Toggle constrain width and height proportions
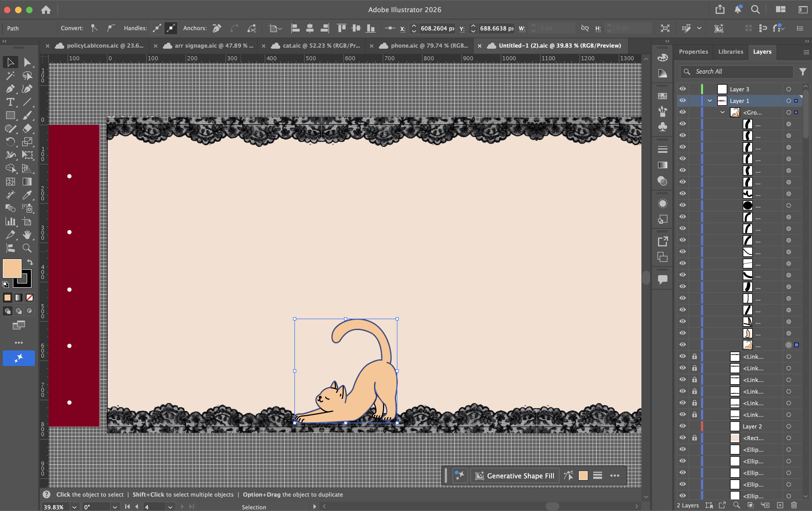812x511 pixels. pos(585,28)
